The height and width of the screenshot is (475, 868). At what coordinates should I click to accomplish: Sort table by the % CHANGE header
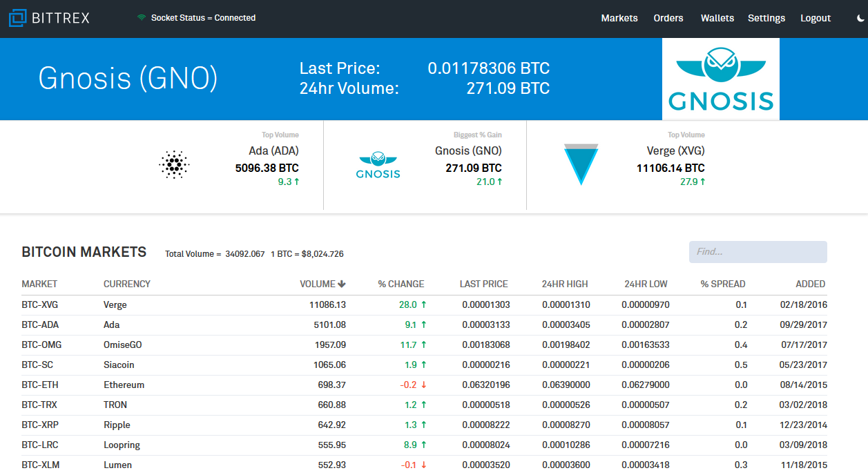[x=401, y=284]
